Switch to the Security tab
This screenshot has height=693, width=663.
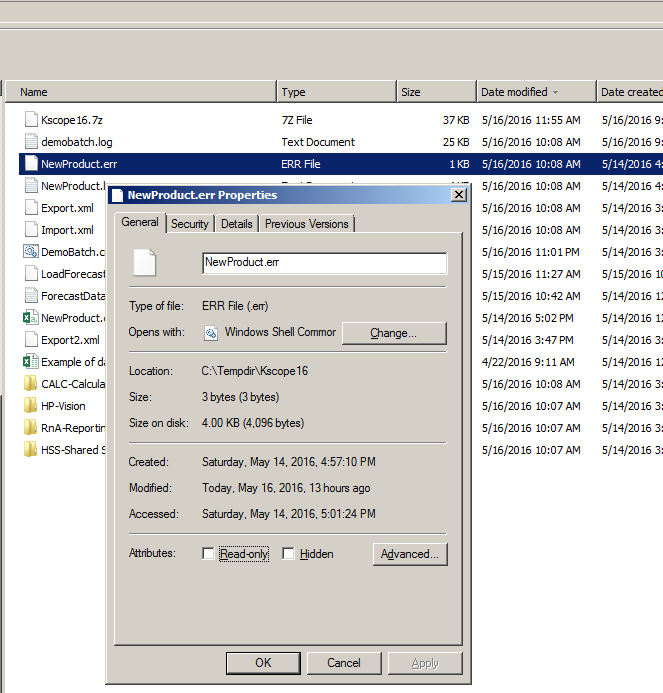click(x=190, y=224)
